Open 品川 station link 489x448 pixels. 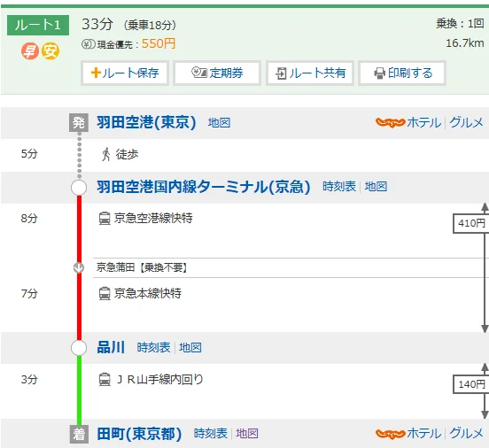point(111,347)
